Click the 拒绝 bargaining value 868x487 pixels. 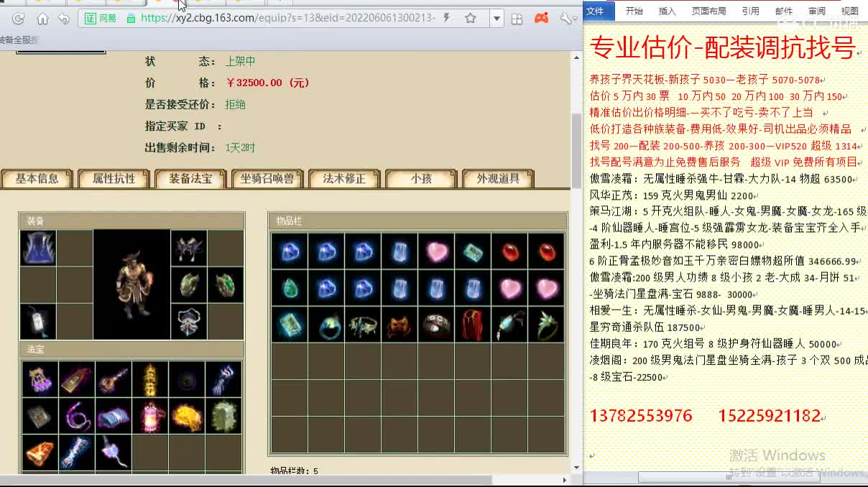(x=235, y=104)
